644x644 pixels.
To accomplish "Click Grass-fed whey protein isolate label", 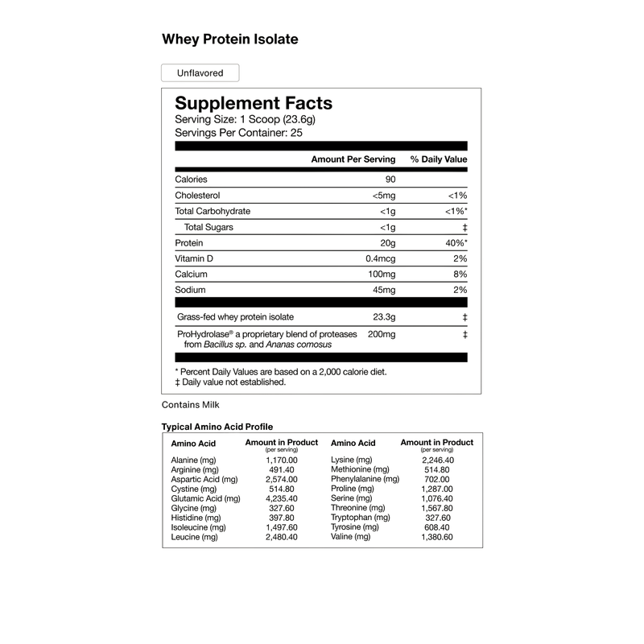I will [x=235, y=317].
